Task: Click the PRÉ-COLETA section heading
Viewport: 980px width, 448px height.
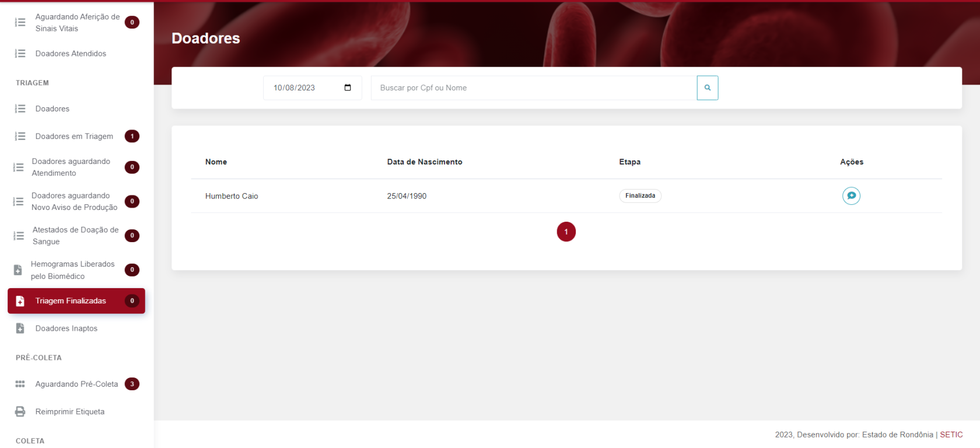Action: [x=38, y=358]
